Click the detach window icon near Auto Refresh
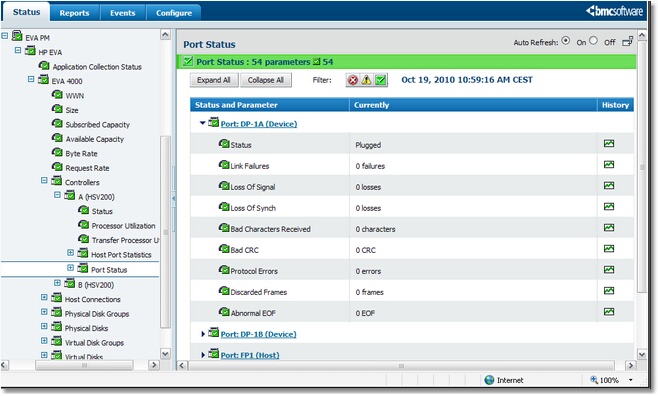The height and width of the screenshot is (396, 658). pos(627,42)
